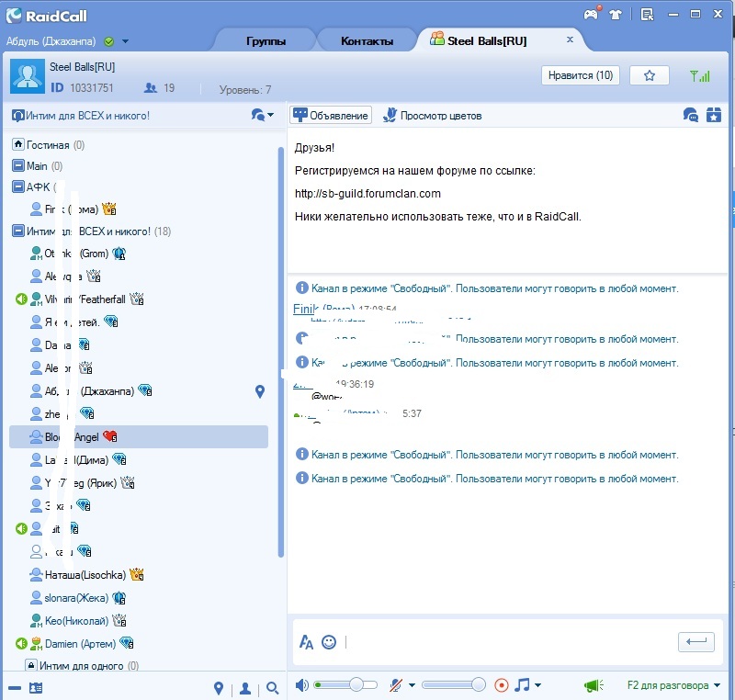735x700 pixels.
Task: Open the skin (t-shirt) icon
Action: click(616, 15)
